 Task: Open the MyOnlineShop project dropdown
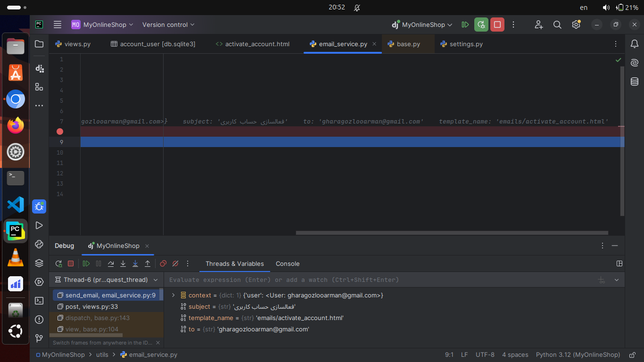[102, 25]
